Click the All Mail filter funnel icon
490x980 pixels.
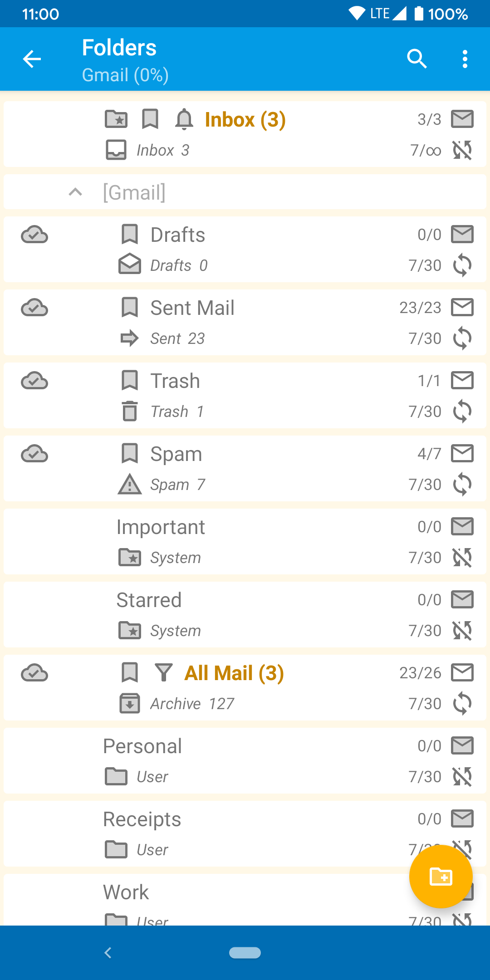point(164,672)
